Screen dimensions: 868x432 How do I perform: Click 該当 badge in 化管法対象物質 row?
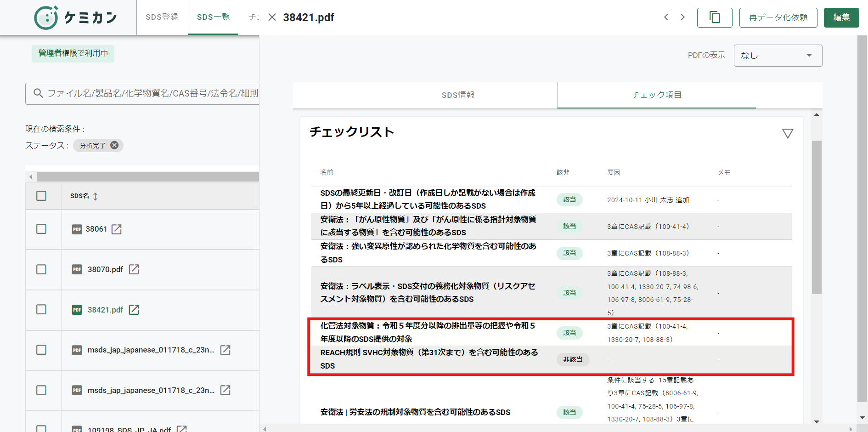click(569, 333)
